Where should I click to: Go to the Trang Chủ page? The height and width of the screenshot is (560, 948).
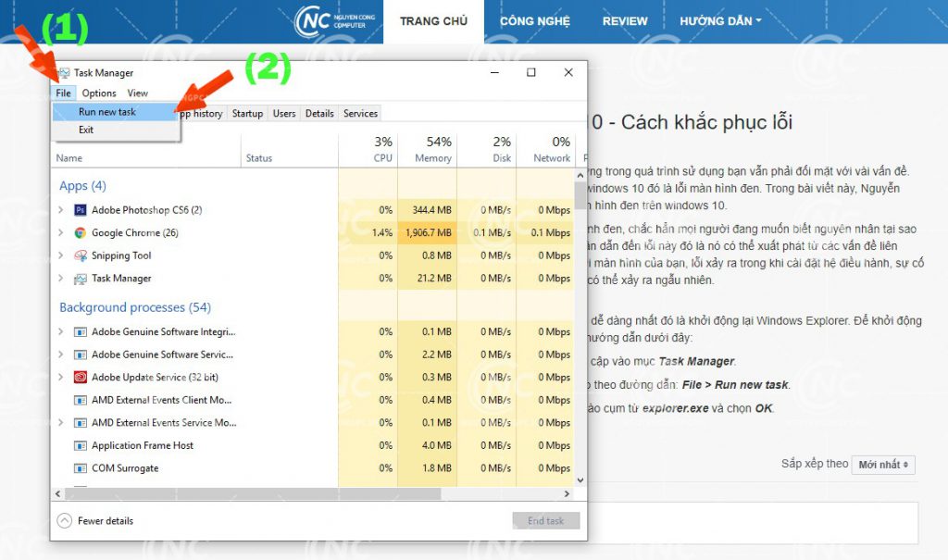click(433, 21)
